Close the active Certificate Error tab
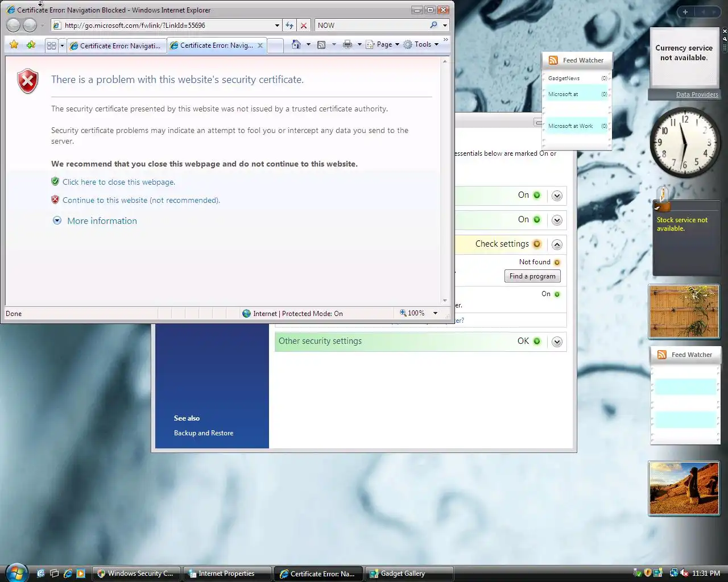728x582 pixels. [260, 45]
